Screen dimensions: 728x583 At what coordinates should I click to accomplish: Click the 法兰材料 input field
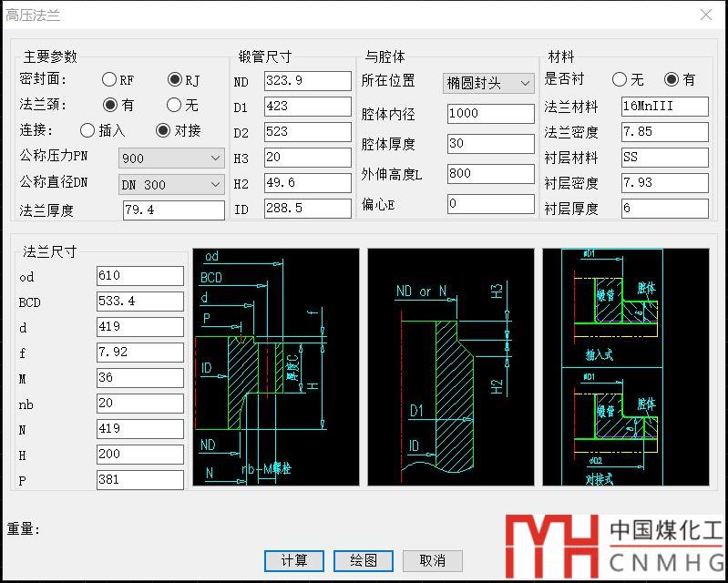pos(664,106)
